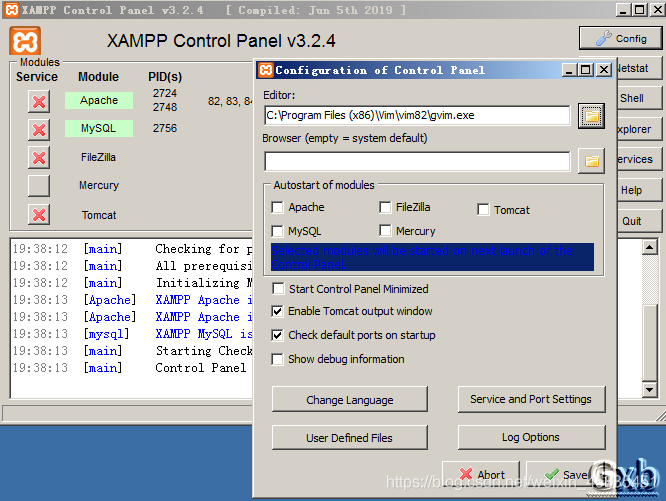Viewport: 666px width, 501px height.
Task: Click the Tomcat service red X icon
Action: 39,214
